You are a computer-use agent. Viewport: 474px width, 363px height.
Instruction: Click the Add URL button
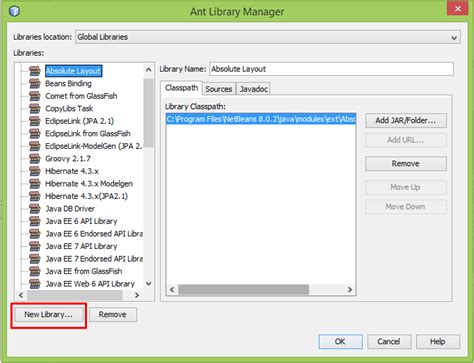point(406,140)
